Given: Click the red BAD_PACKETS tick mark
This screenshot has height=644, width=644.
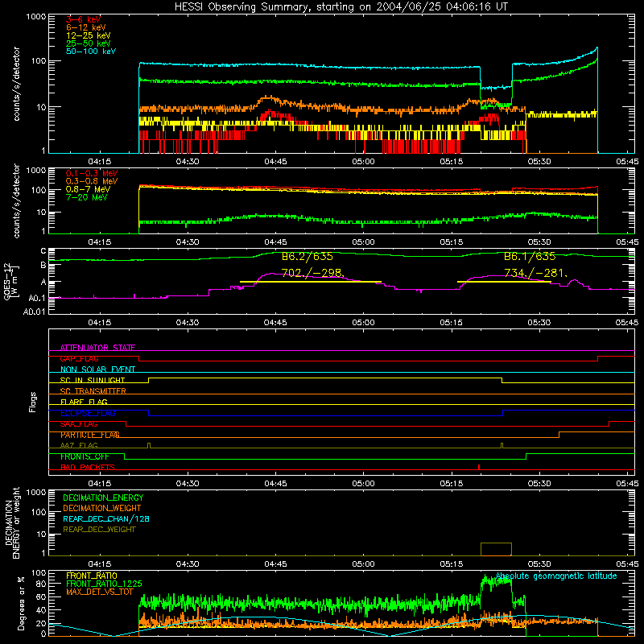Looking at the screenshot, I should (x=479, y=467).
